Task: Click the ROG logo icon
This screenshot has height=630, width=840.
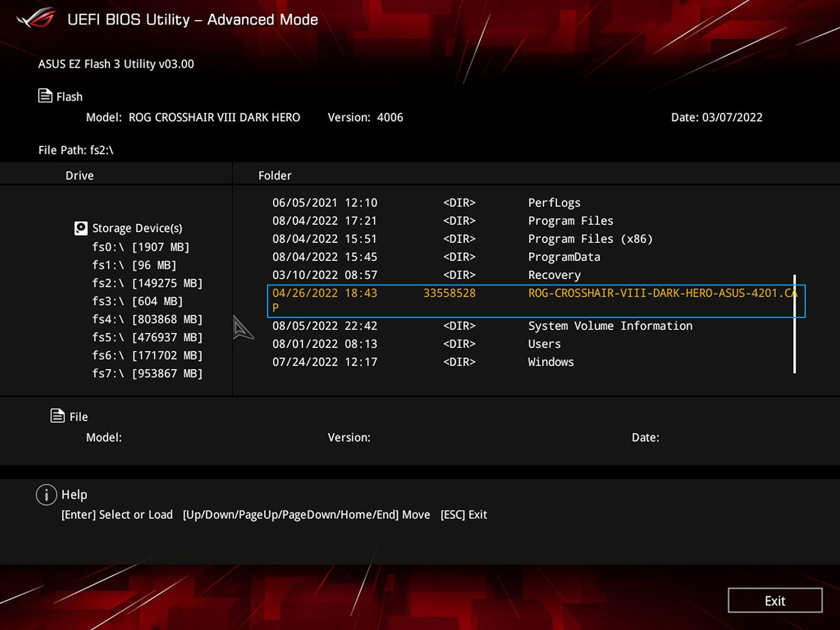Action: click(x=36, y=18)
